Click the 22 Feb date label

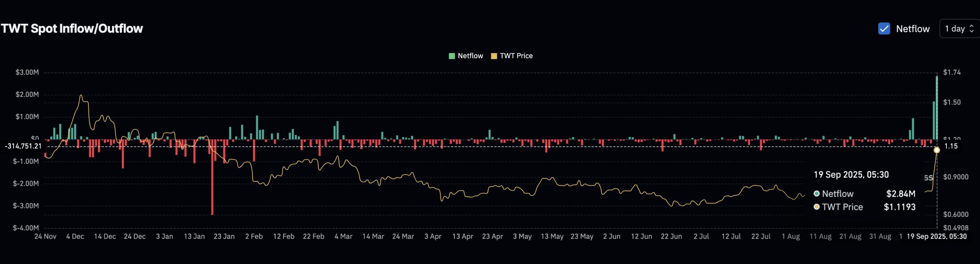[314, 236]
